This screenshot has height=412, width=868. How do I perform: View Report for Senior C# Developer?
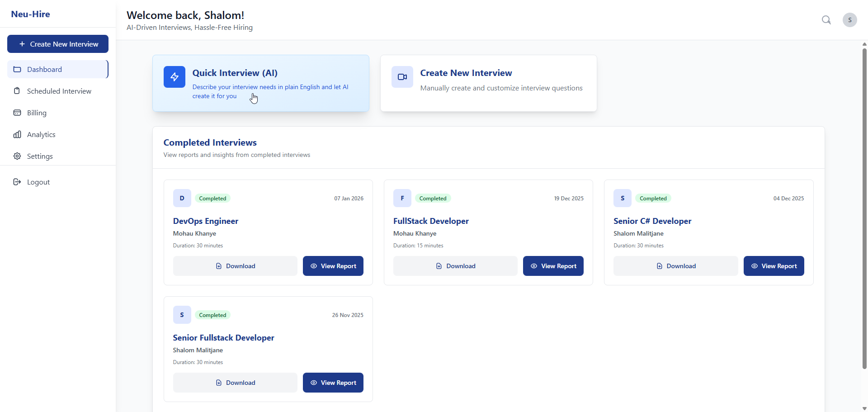pos(774,266)
